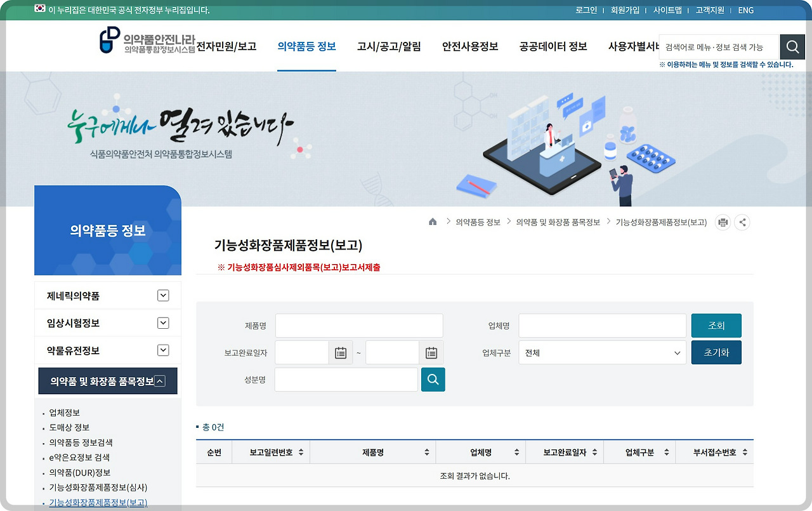Image resolution: width=812 pixels, height=511 pixels.
Task: Click inside the 제품명 input field
Action: (x=358, y=325)
